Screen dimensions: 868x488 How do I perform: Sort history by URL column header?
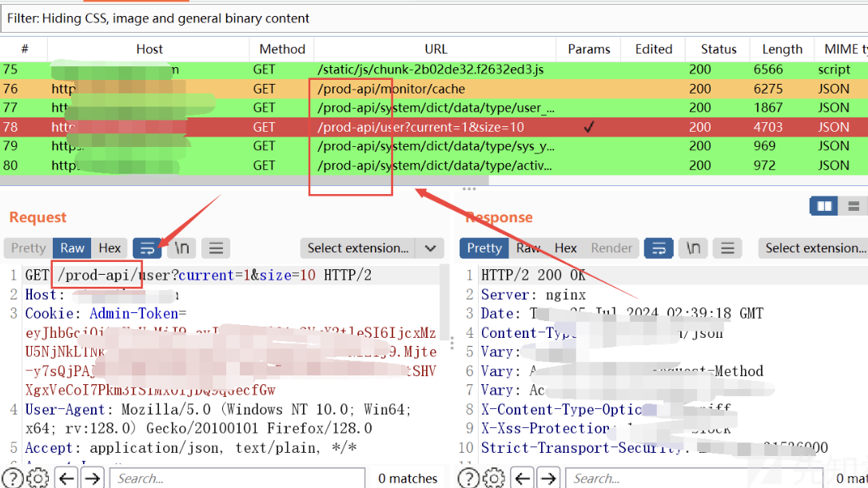tap(436, 50)
